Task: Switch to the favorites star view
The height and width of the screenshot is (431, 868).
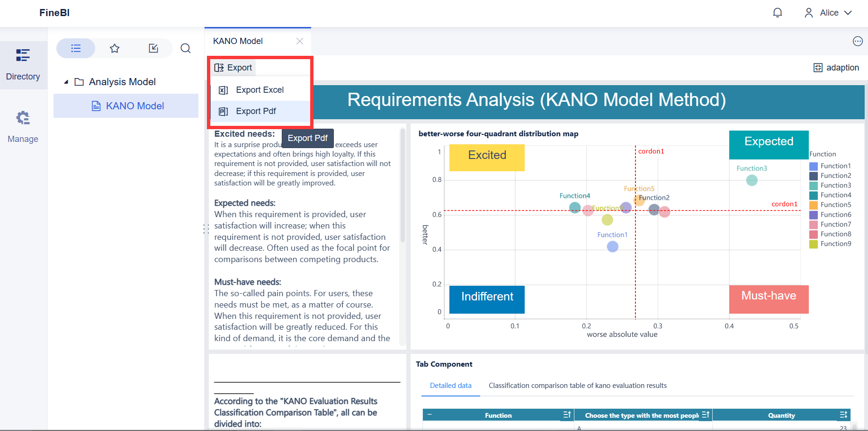Action: pyautogui.click(x=115, y=48)
